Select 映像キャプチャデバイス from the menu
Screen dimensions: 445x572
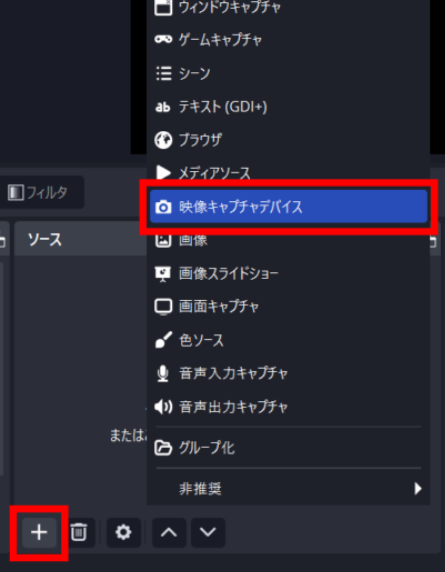coord(289,207)
